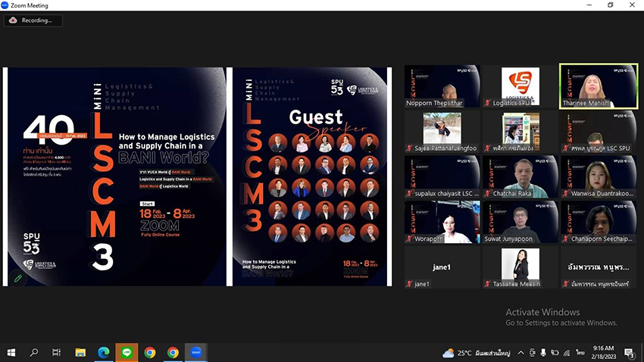Image resolution: width=644 pixels, height=362 pixels.
Task: Click muted mic icon beside Woraporn
Action: tap(409, 239)
